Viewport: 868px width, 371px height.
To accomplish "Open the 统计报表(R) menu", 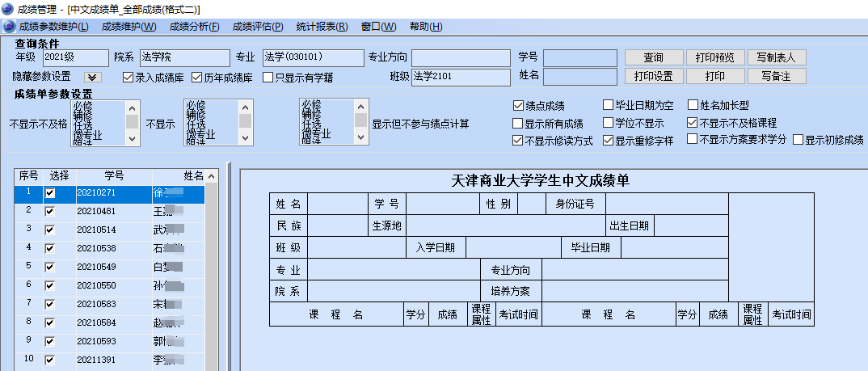I will [322, 27].
